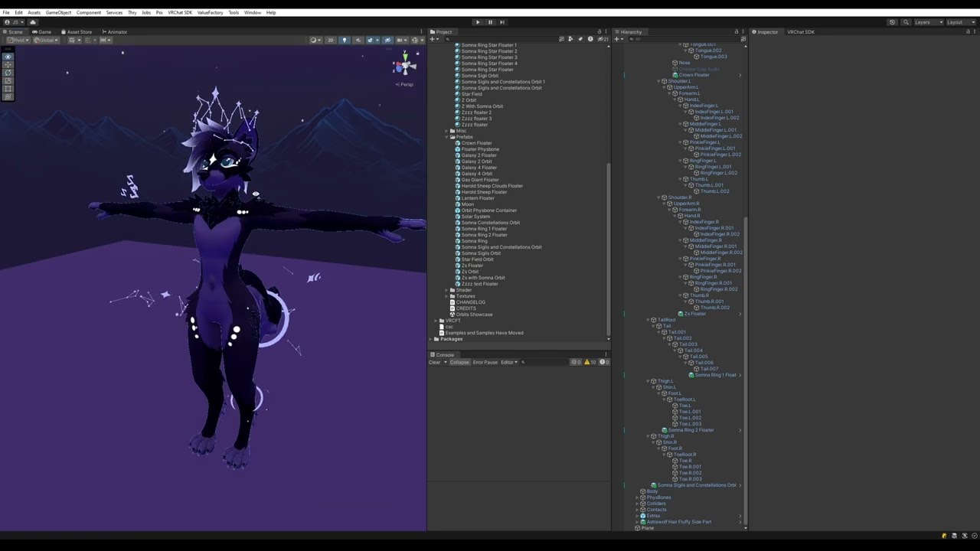Toggle Collapse in the Console
The width and height of the screenshot is (980, 551).
click(x=459, y=362)
